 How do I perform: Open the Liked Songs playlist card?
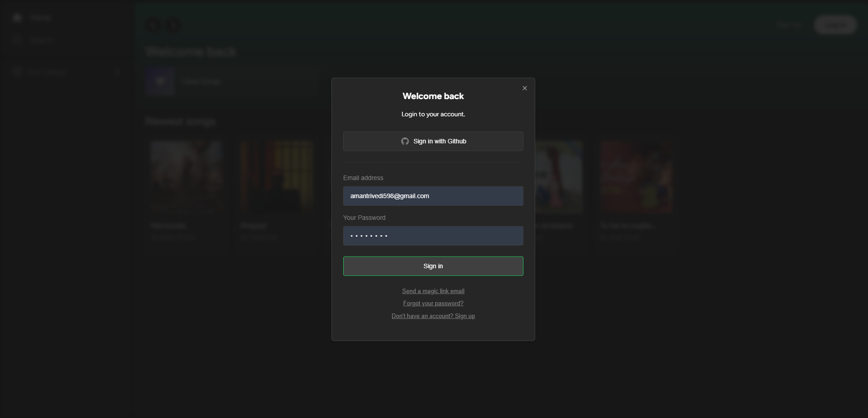pos(231,81)
